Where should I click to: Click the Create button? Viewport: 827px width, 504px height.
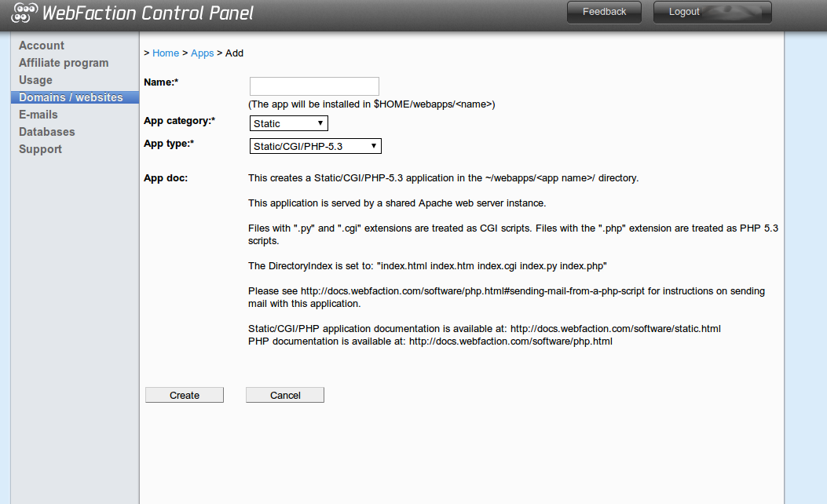click(x=185, y=396)
